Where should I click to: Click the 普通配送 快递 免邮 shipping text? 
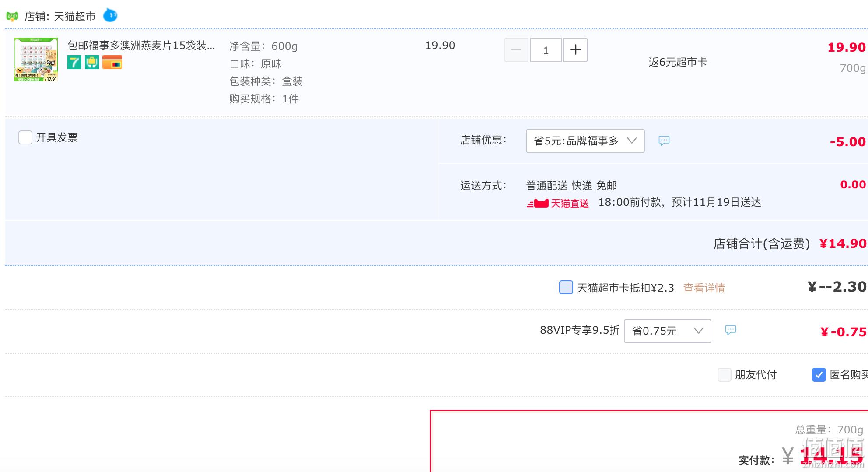(571, 186)
